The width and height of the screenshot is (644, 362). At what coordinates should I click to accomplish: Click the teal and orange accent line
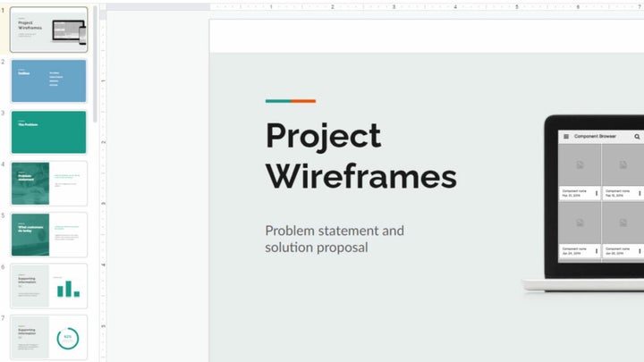click(x=291, y=101)
